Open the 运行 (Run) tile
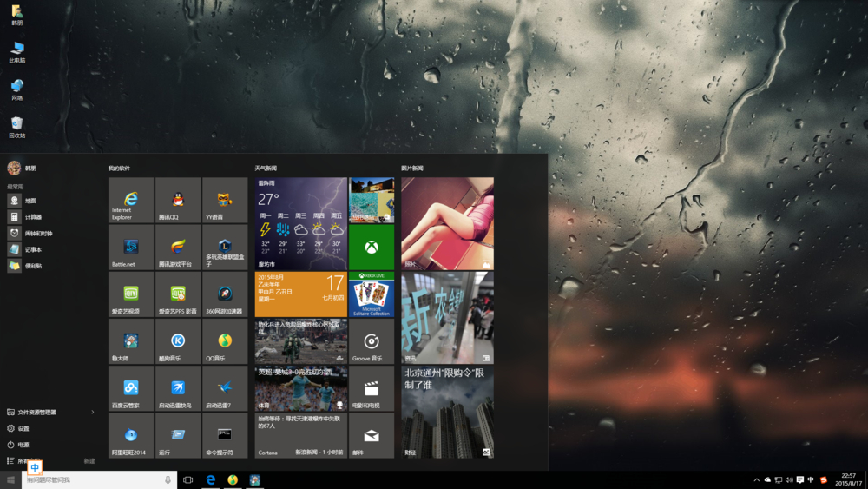The width and height of the screenshot is (868, 489). click(x=178, y=435)
